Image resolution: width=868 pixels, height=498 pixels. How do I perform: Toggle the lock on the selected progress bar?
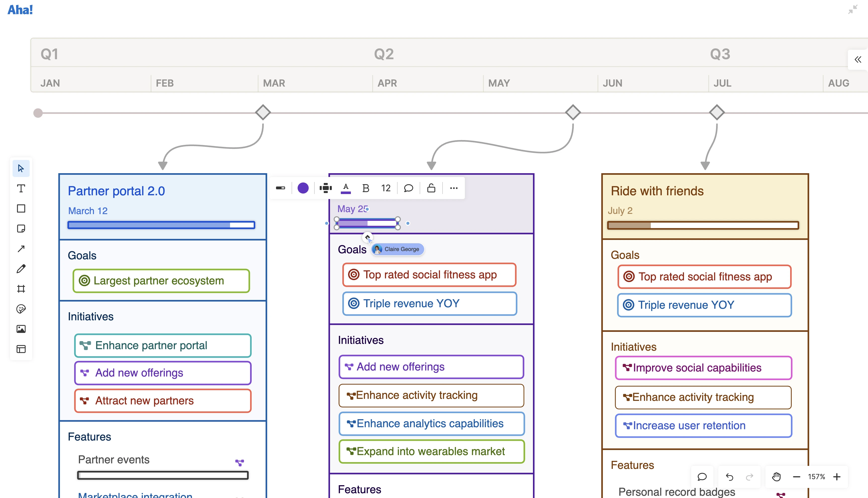point(430,188)
